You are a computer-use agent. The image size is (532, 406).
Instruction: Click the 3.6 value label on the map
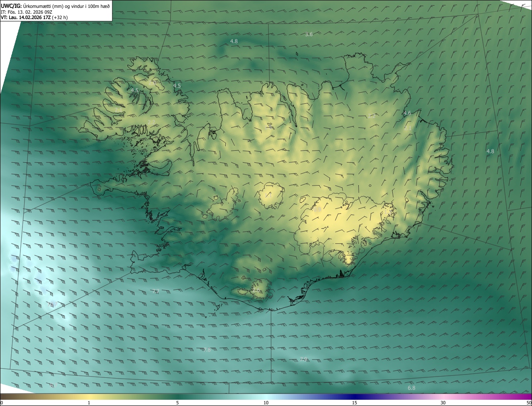point(309,34)
